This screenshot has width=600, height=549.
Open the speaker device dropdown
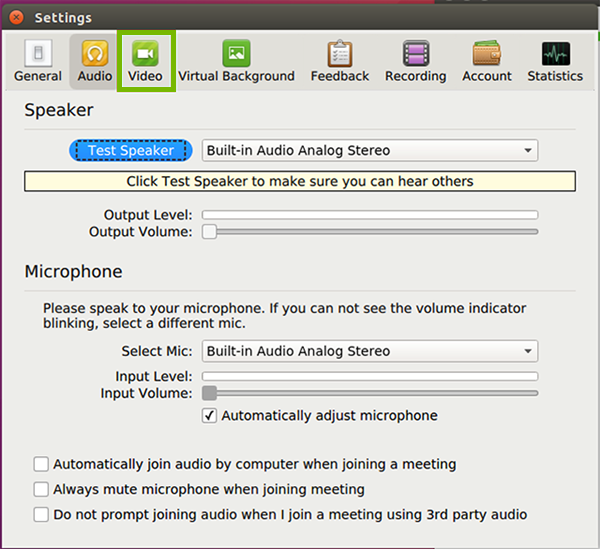pos(370,150)
